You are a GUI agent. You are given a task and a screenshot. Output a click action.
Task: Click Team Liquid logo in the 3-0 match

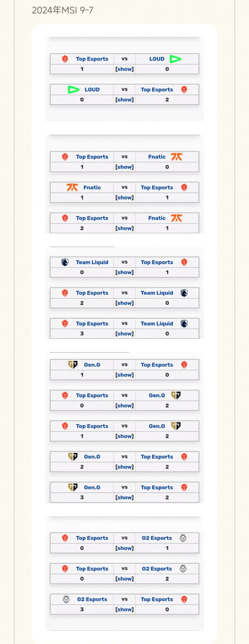click(184, 324)
